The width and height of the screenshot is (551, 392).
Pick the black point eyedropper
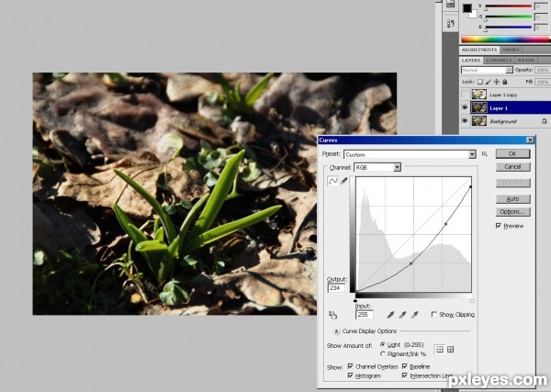click(390, 315)
